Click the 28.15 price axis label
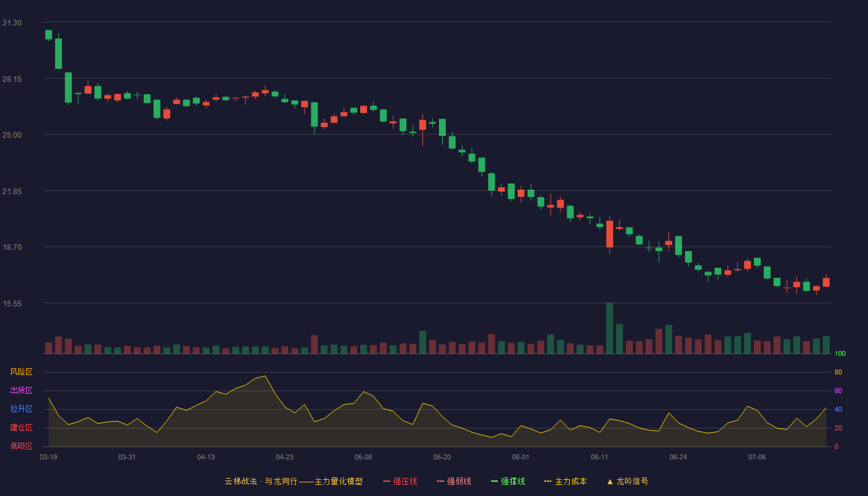The image size is (868, 496). [x=12, y=79]
